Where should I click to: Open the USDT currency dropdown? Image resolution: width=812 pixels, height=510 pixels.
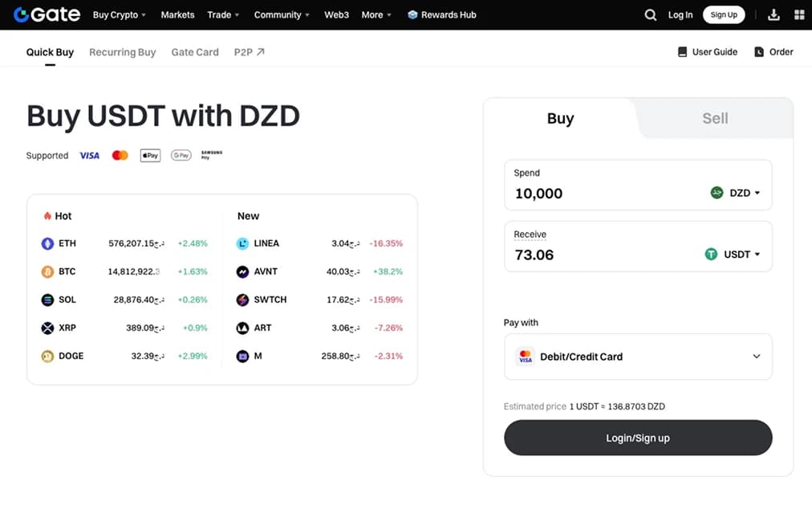click(733, 255)
